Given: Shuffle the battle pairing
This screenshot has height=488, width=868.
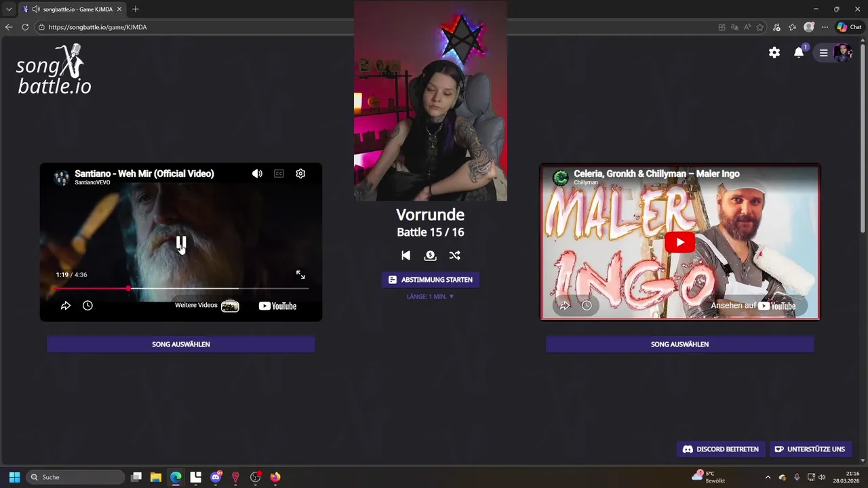Looking at the screenshot, I should pyautogui.click(x=454, y=256).
